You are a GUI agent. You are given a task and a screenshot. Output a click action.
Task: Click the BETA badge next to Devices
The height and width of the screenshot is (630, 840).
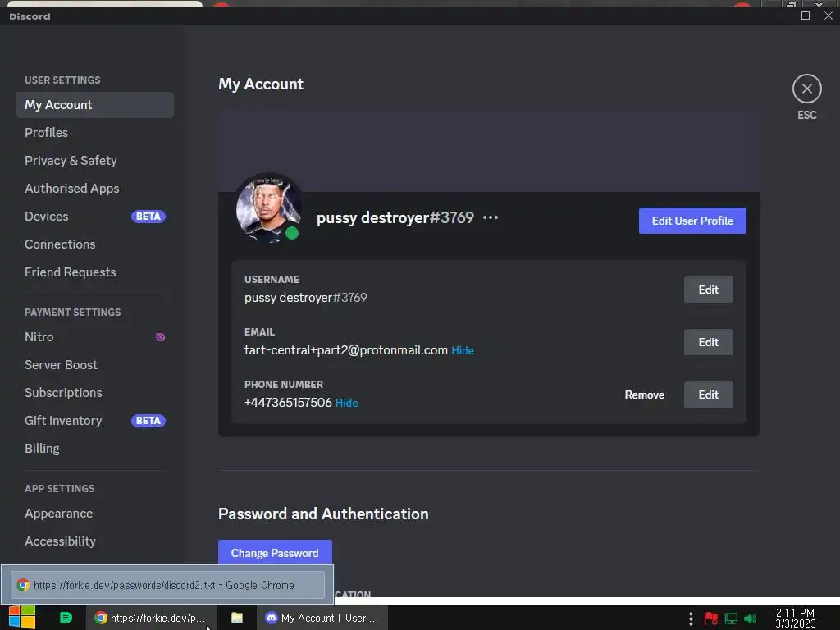click(x=148, y=217)
